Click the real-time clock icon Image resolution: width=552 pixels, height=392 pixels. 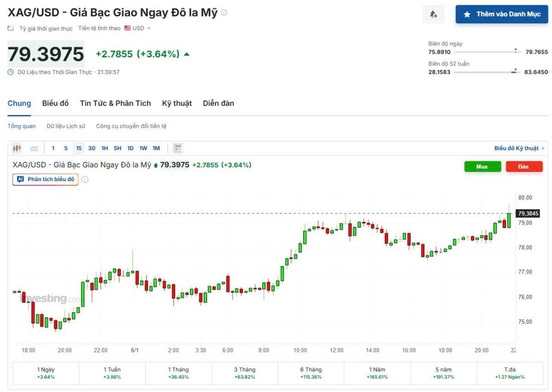coord(11,72)
